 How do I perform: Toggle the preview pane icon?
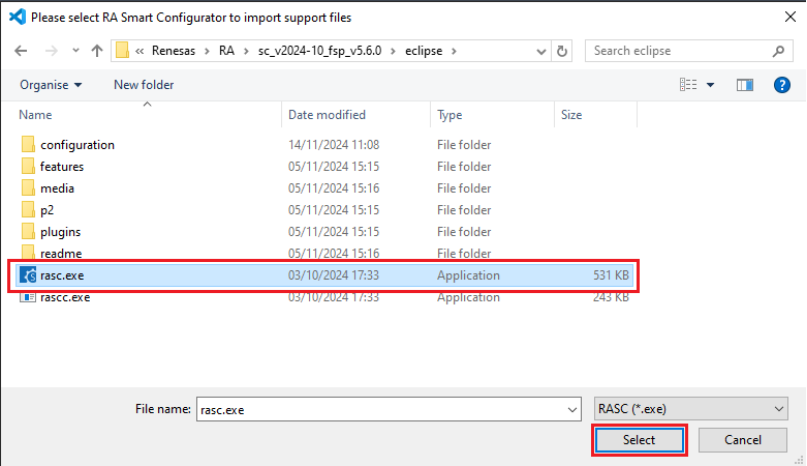tap(743, 85)
